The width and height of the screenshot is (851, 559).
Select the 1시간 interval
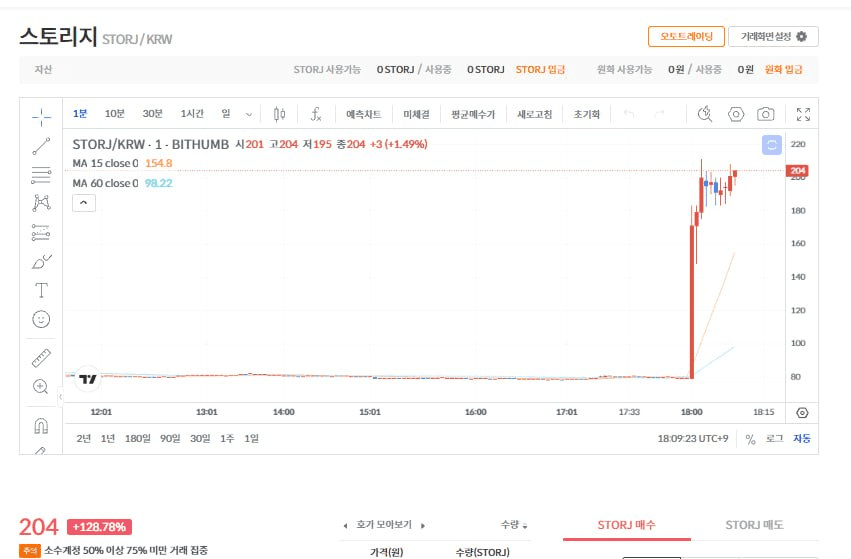192,113
